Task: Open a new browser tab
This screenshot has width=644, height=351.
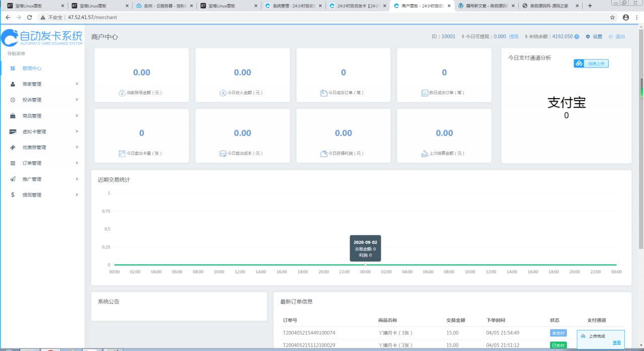Action: pyautogui.click(x=590, y=6)
